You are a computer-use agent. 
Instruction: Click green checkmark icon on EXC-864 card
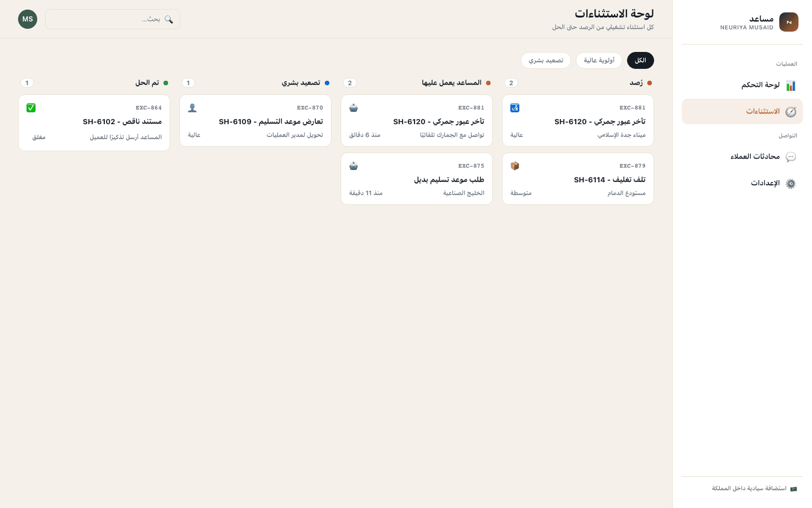point(31,108)
